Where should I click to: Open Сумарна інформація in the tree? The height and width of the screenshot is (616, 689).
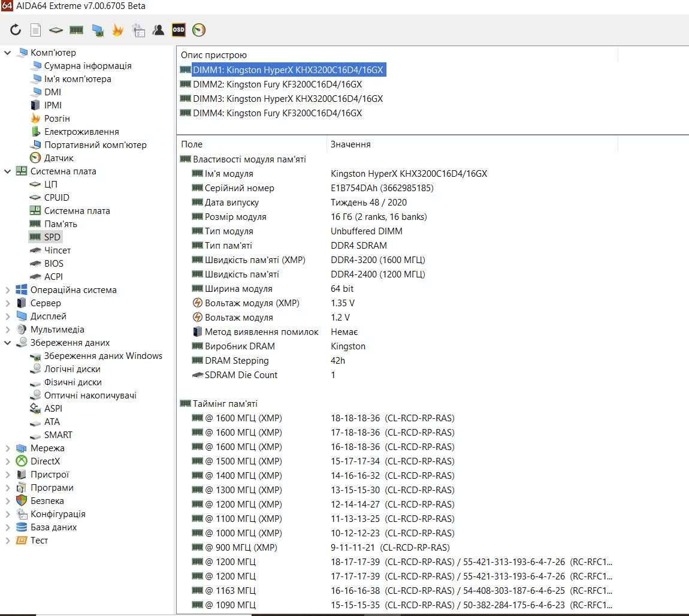[87, 66]
